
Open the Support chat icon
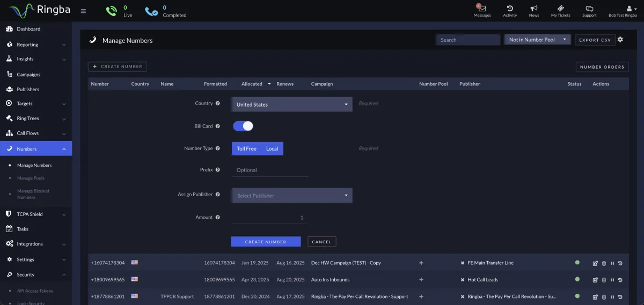pyautogui.click(x=589, y=9)
